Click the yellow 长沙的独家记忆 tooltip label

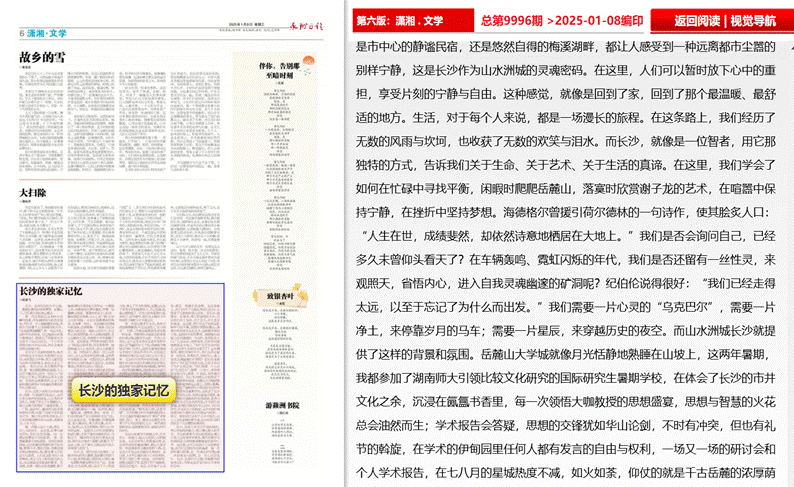[x=123, y=391]
